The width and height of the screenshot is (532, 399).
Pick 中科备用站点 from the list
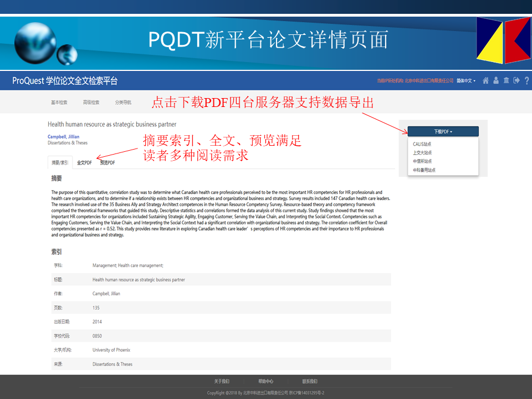[x=424, y=170]
